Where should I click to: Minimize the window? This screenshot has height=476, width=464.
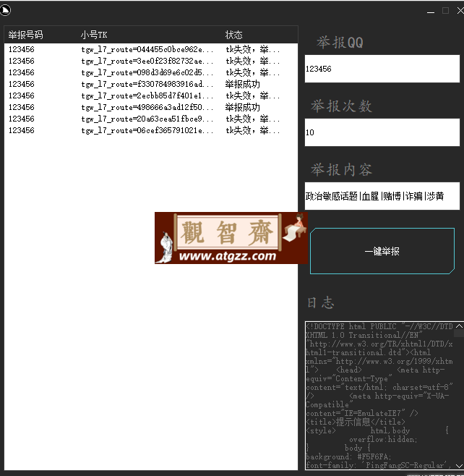[431, 11]
